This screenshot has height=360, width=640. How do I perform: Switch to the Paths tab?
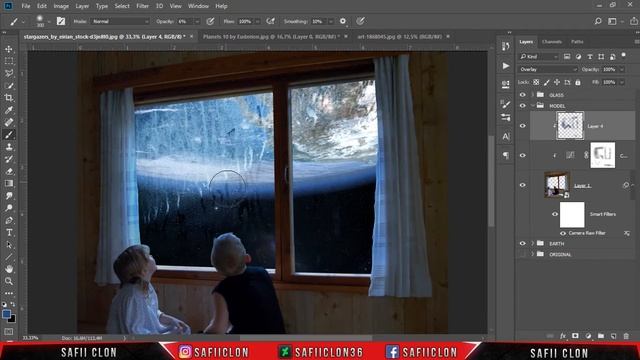[577, 42]
